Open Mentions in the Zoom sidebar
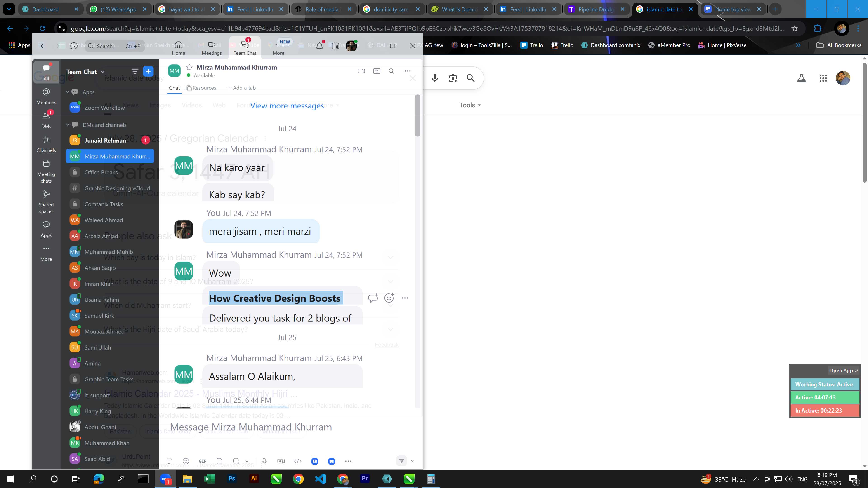Screen dimensions: 868x488 point(46,96)
